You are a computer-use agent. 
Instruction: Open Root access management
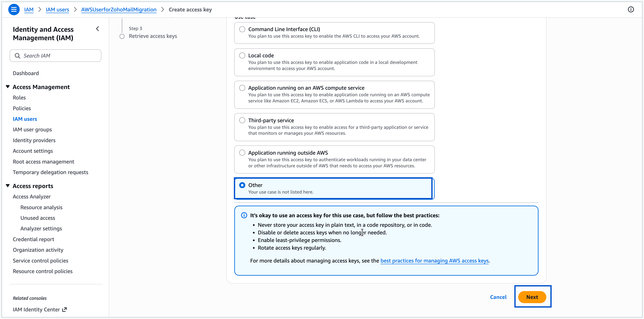point(43,162)
